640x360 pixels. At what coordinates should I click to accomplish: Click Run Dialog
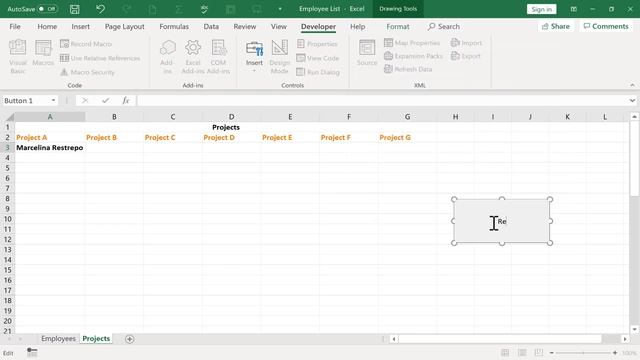coord(318,72)
